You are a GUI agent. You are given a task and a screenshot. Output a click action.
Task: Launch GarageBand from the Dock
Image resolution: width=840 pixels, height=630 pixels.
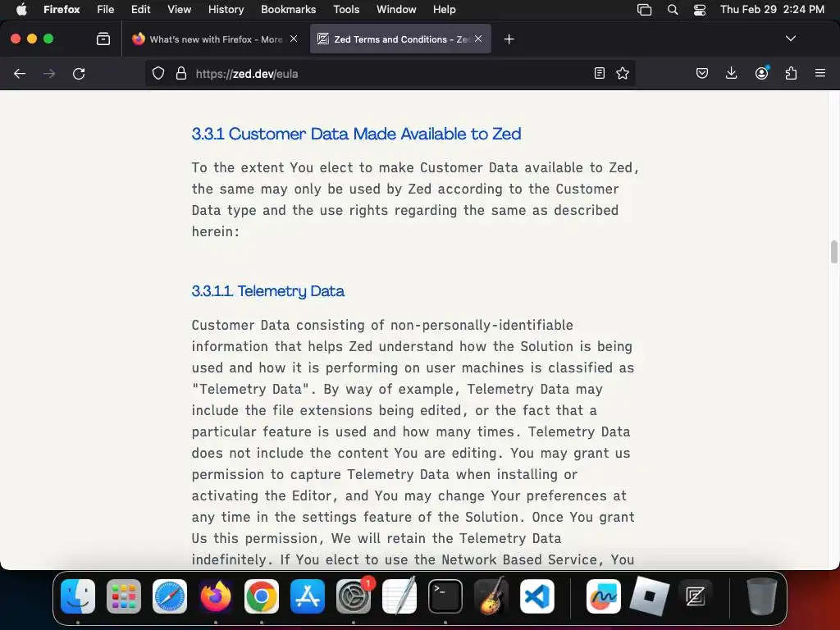[491, 596]
